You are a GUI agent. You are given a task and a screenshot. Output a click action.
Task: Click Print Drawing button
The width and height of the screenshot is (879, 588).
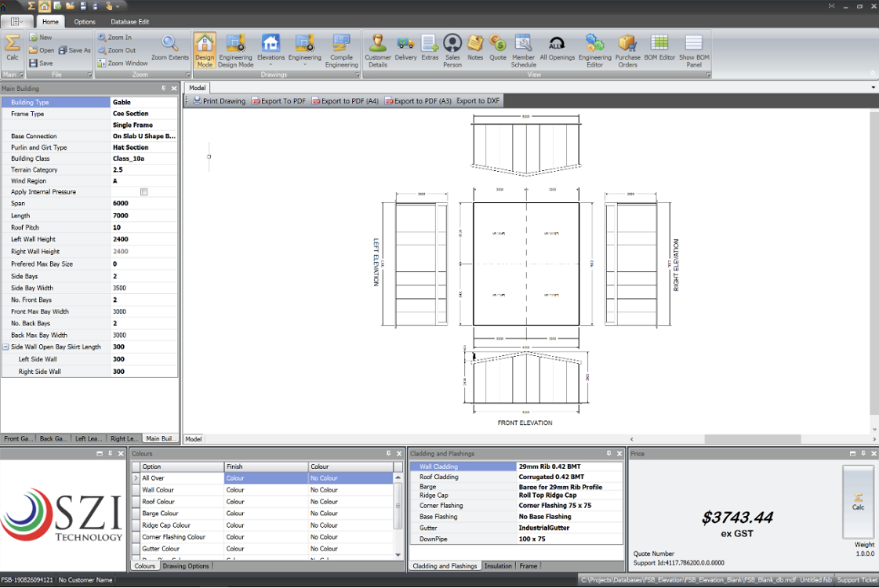(x=220, y=101)
